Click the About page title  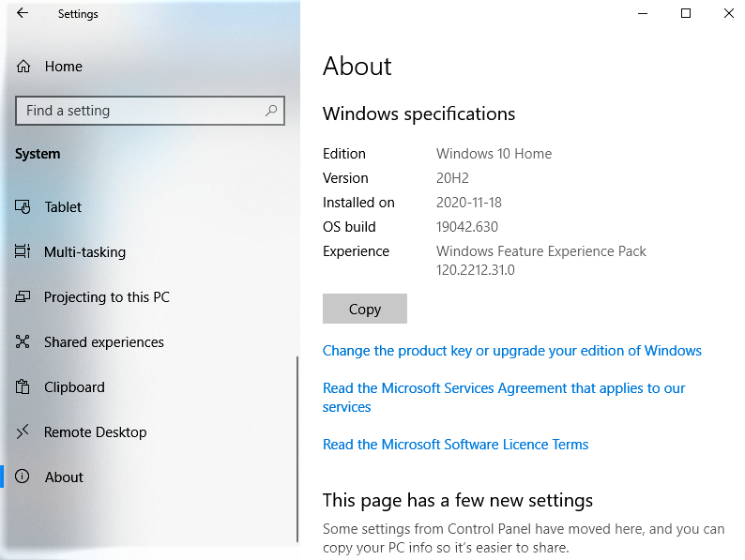[357, 66]
